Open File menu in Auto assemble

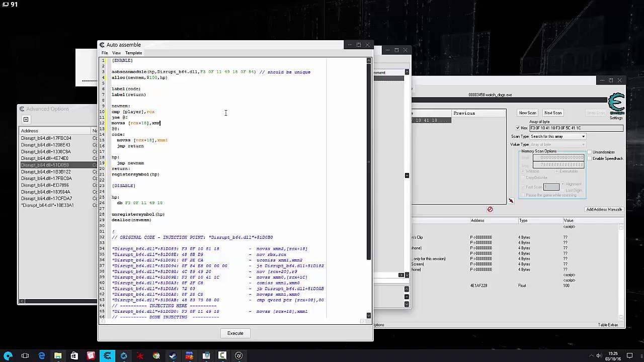(105, 53)
